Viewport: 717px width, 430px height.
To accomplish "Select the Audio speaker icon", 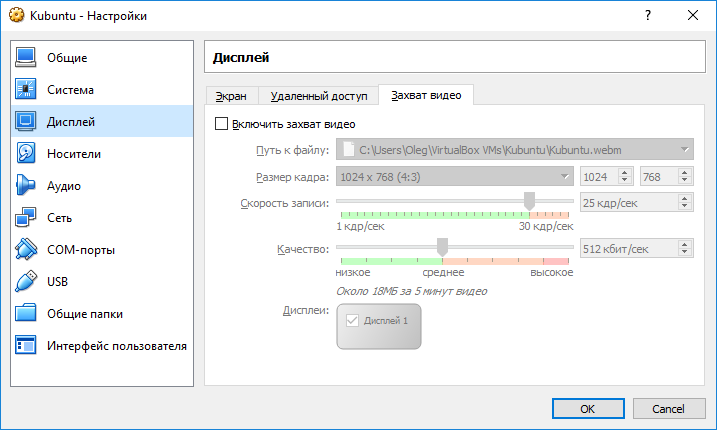I will coord(25,185).
